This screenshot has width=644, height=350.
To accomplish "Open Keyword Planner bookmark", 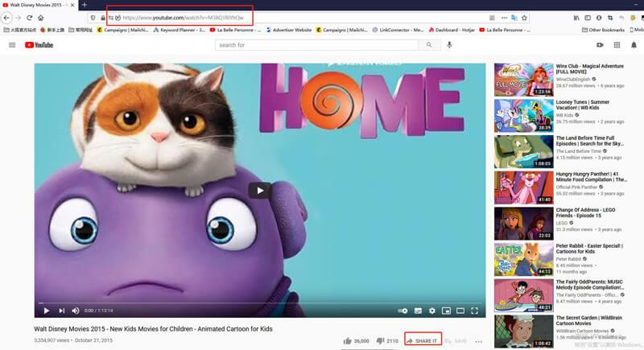I will pos(179,30).
